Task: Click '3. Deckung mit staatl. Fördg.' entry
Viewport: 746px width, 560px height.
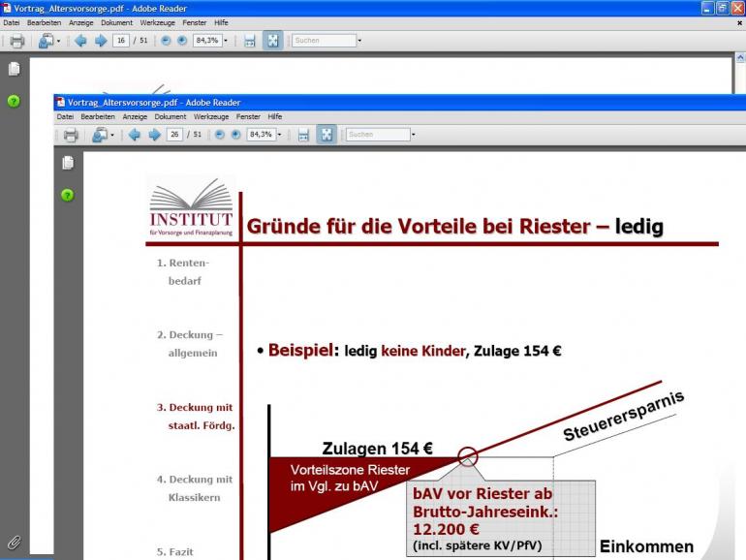Action: (196, 417)
